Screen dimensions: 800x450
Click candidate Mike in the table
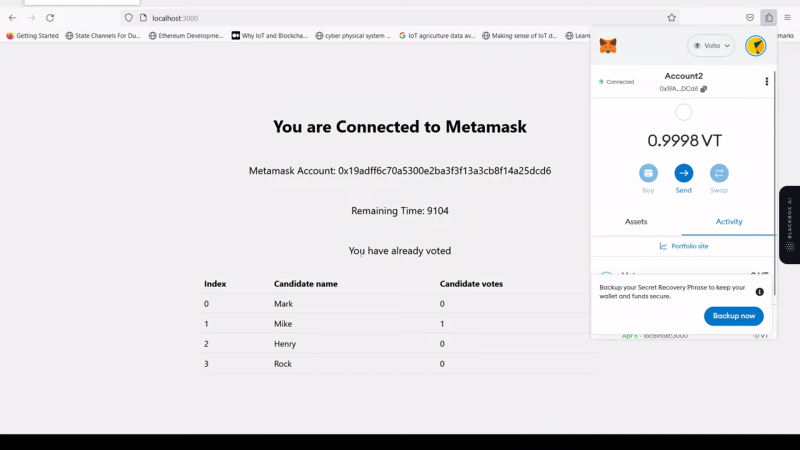point(283,323)
